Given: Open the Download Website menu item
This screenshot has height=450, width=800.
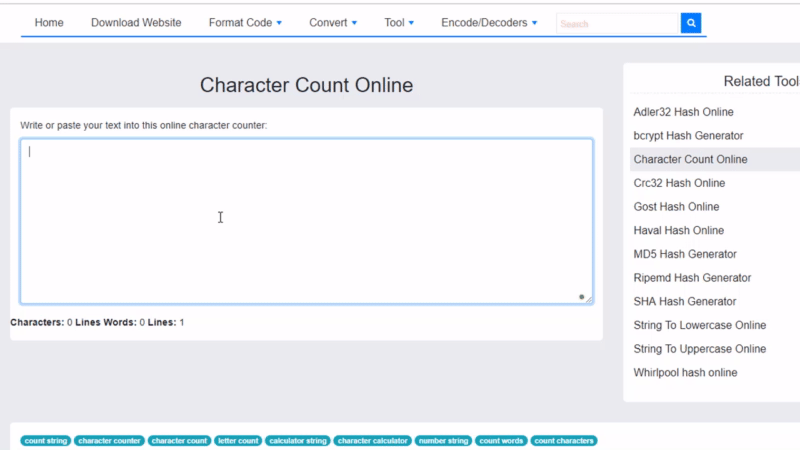Looking at the screenshot, I should coord(136,23).
